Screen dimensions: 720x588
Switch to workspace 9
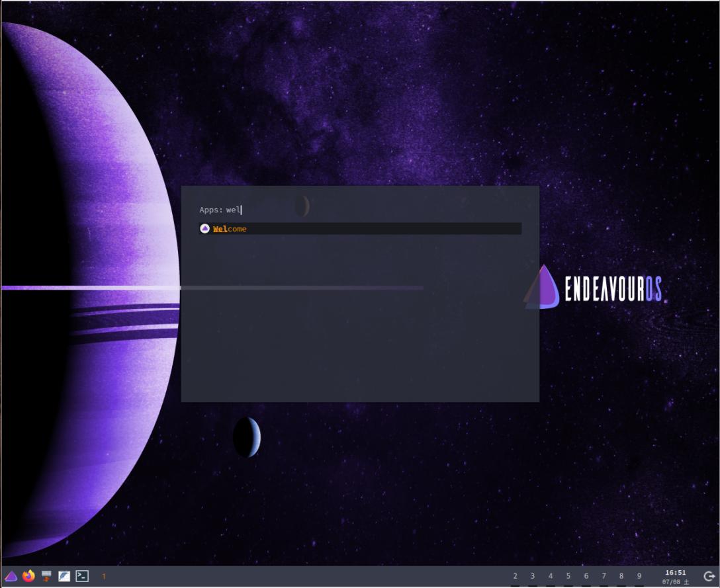click(x=639, y=576)
